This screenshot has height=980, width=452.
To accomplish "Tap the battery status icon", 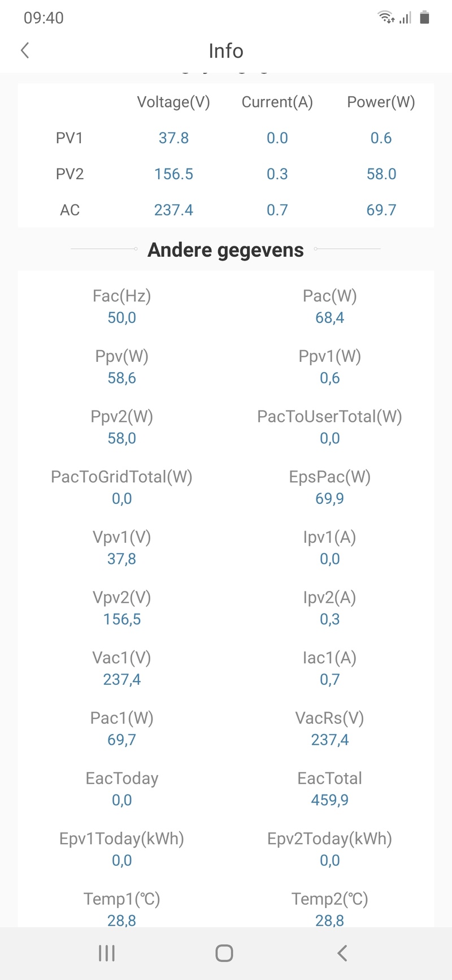I will click(x=425, y=18).
